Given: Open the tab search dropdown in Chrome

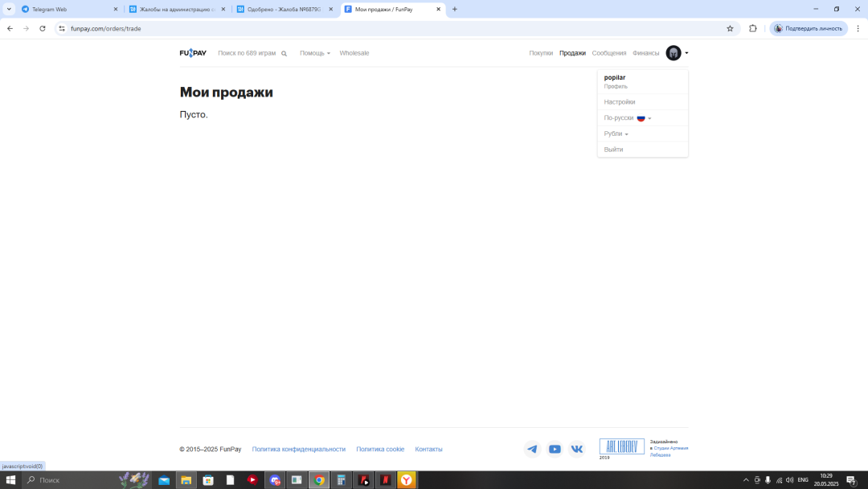Looking at the screenshot, I should click(9, 10).
